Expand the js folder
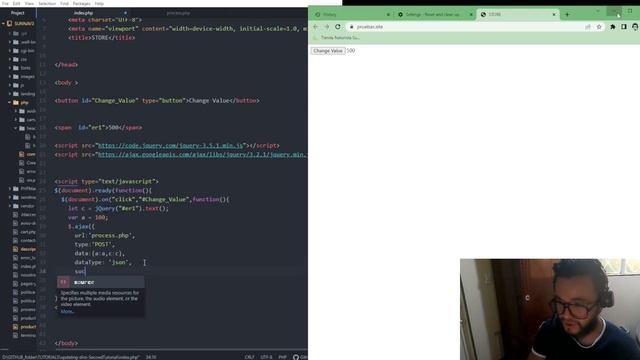Image resolution: width=640 pixels, height=360 pixels. pyautogui.click(x=10, y=85)
